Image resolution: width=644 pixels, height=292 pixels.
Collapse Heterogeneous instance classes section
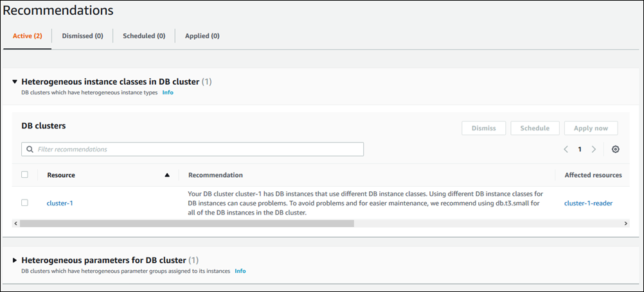click(x=15, y=82)
